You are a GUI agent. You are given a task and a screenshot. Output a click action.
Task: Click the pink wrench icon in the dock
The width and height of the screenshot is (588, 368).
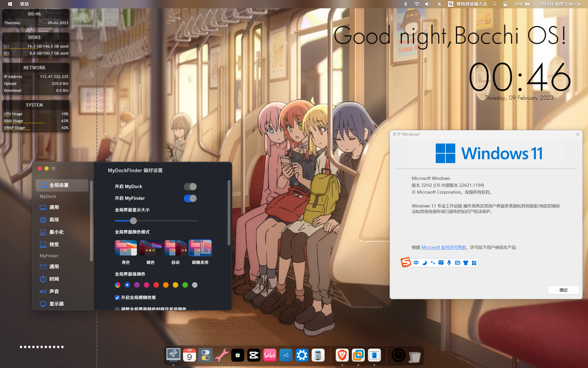[x=222, y=355]
